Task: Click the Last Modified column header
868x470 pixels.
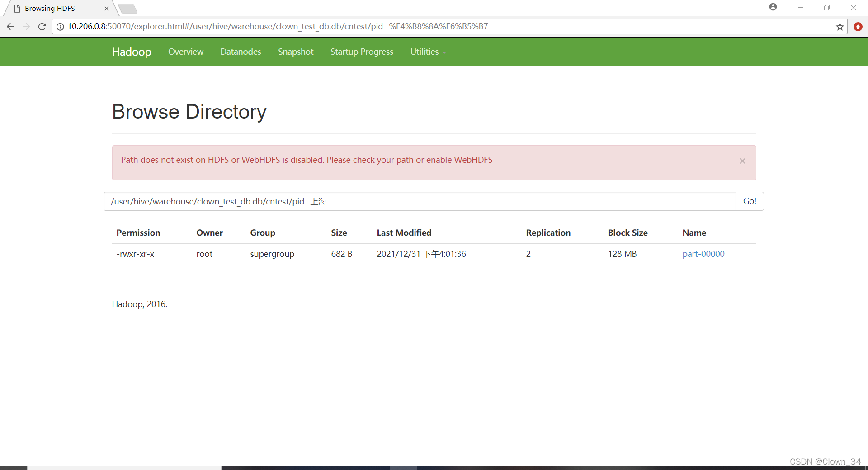Action: [404, 233]
